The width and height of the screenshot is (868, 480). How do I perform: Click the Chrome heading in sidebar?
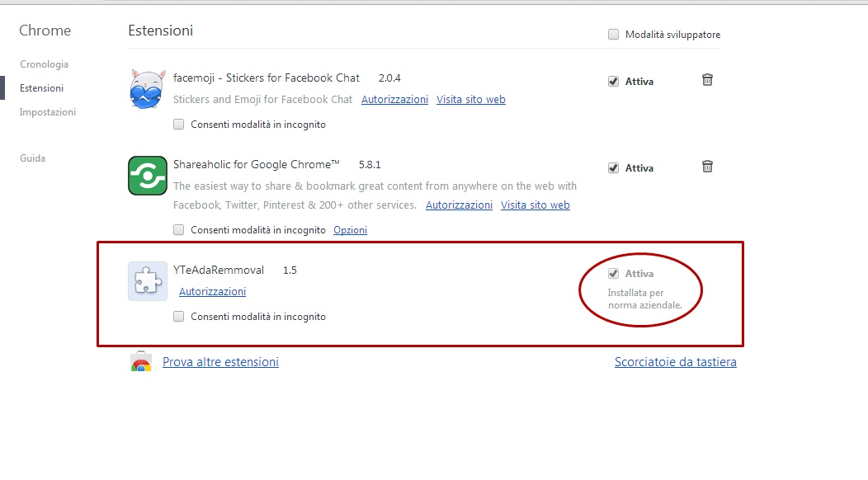(x=45, y=31)
